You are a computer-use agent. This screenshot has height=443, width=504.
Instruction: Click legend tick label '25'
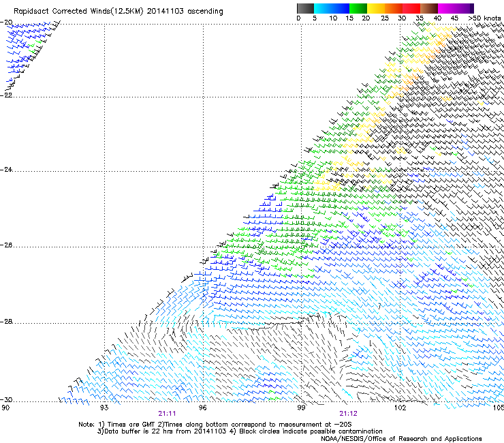pos(385,18)
